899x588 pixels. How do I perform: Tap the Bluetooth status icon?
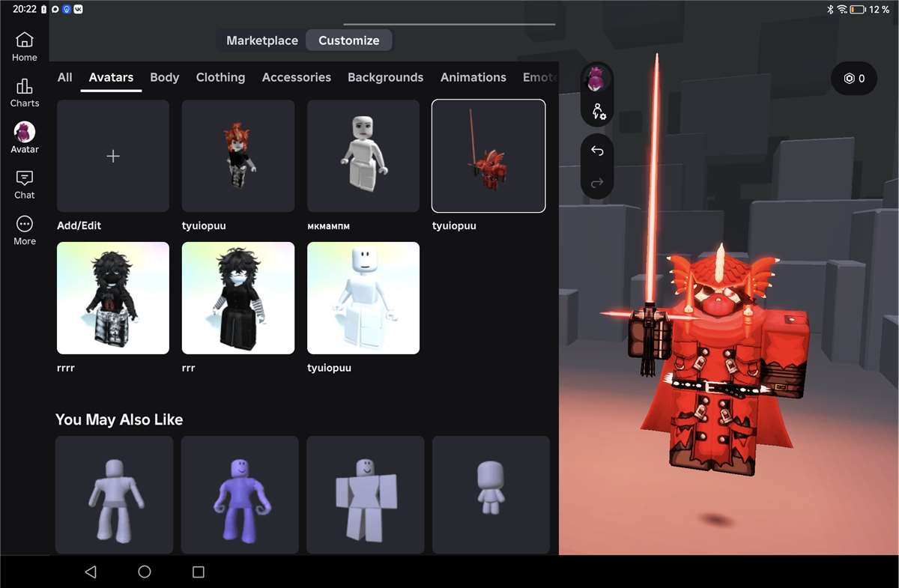point(830,9)
